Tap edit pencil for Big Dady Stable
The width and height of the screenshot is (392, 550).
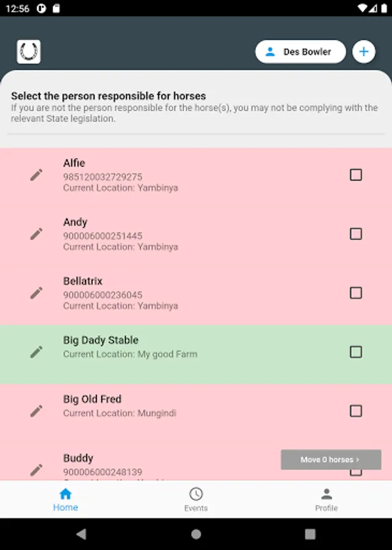click(37, 352)
